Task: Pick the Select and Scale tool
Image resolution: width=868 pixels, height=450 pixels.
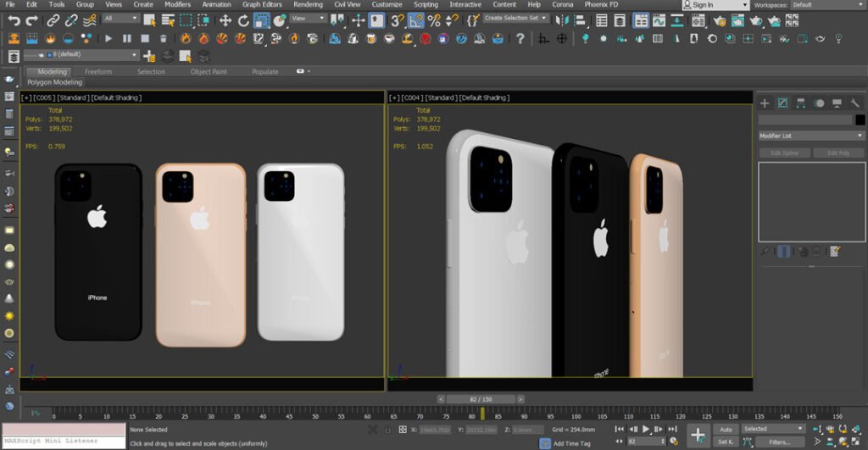Action: coord(261,21)
